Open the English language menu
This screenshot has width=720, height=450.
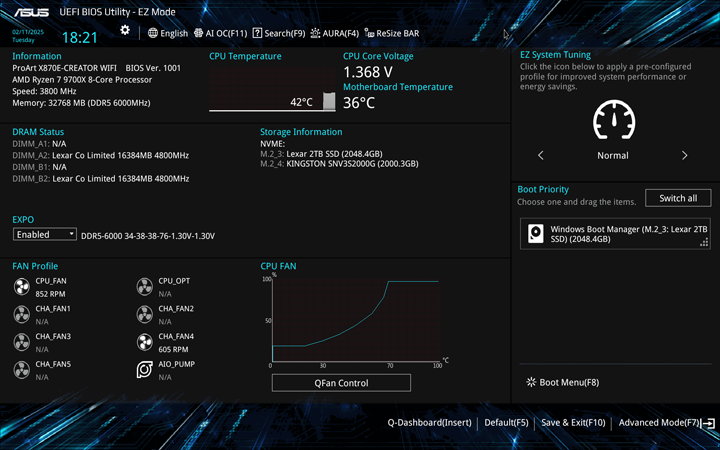(167, 33)
